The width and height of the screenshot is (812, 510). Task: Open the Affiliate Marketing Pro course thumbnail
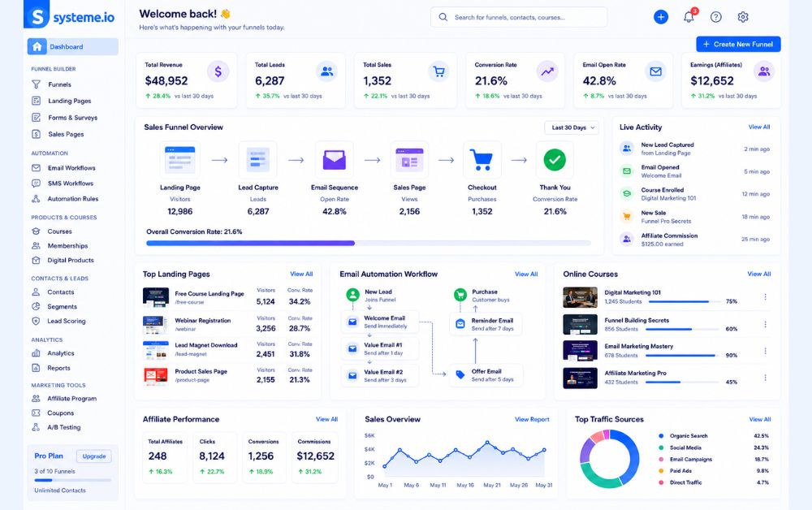pos(580,378)
